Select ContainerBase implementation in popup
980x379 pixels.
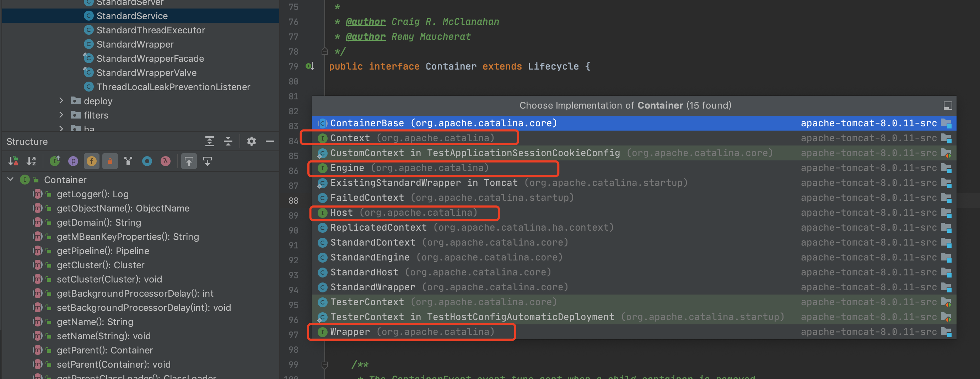[634, 123]
